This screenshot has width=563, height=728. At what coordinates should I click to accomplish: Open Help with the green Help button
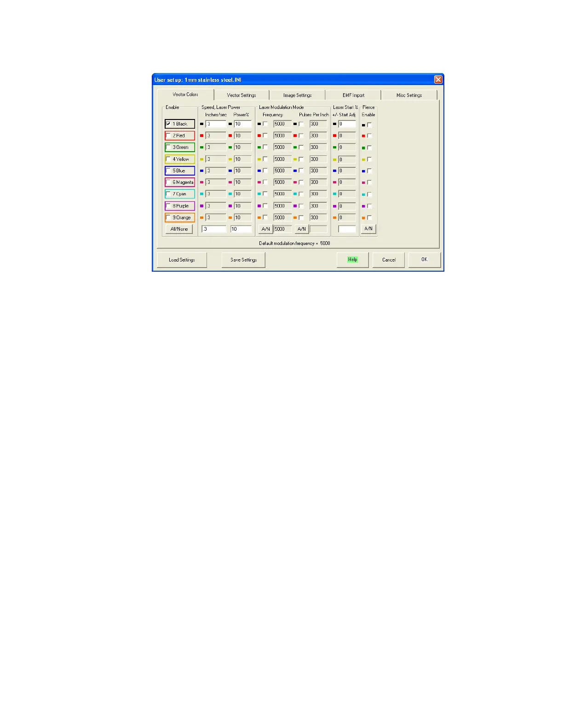click(353, 260)
